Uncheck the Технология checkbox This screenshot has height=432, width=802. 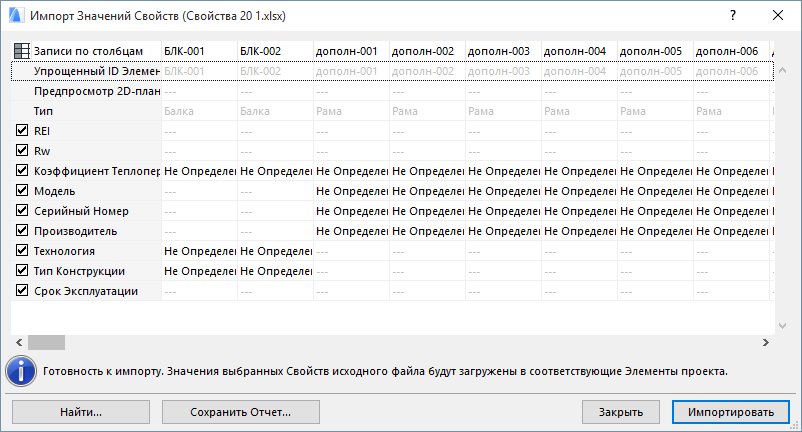(x=22, y=251)
